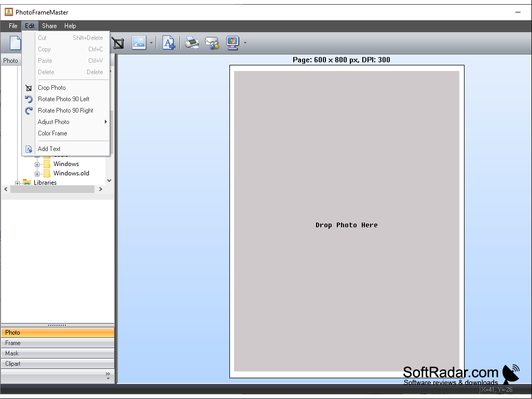Image resolution: width=532 pixels, height=399 pixels.
Task: Close the open Edit menu
Action: [x=30, y=26]
